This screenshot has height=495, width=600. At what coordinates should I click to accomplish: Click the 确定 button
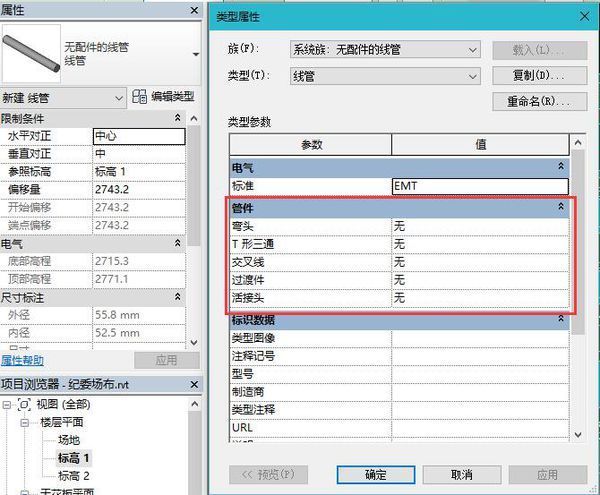pos(376,475)
